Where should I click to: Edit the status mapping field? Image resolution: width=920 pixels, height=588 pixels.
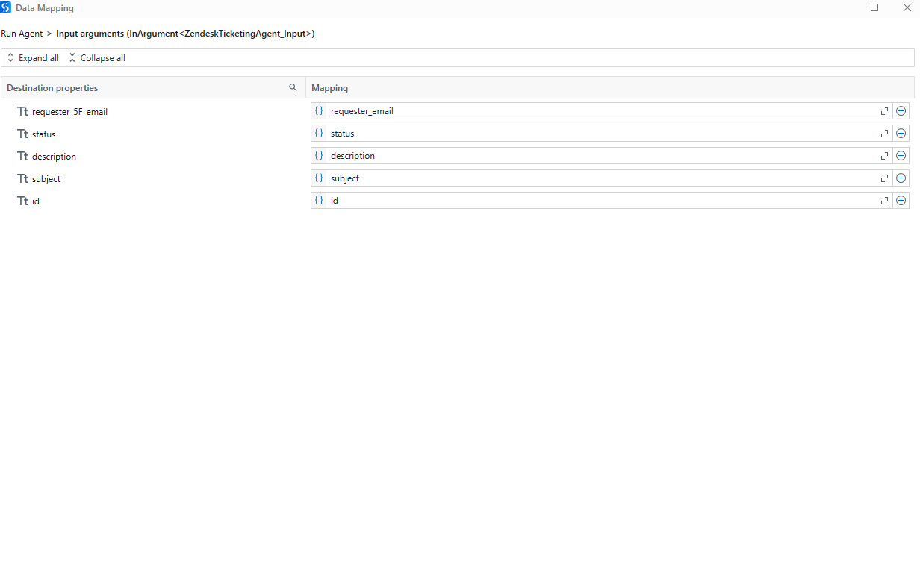[x=602, y=134]
